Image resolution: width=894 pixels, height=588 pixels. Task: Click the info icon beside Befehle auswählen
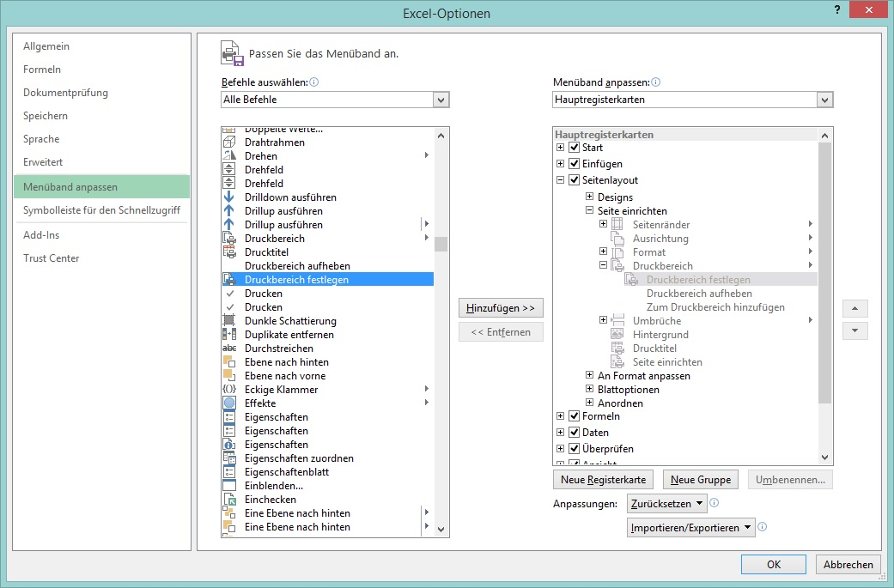(314, 82)
